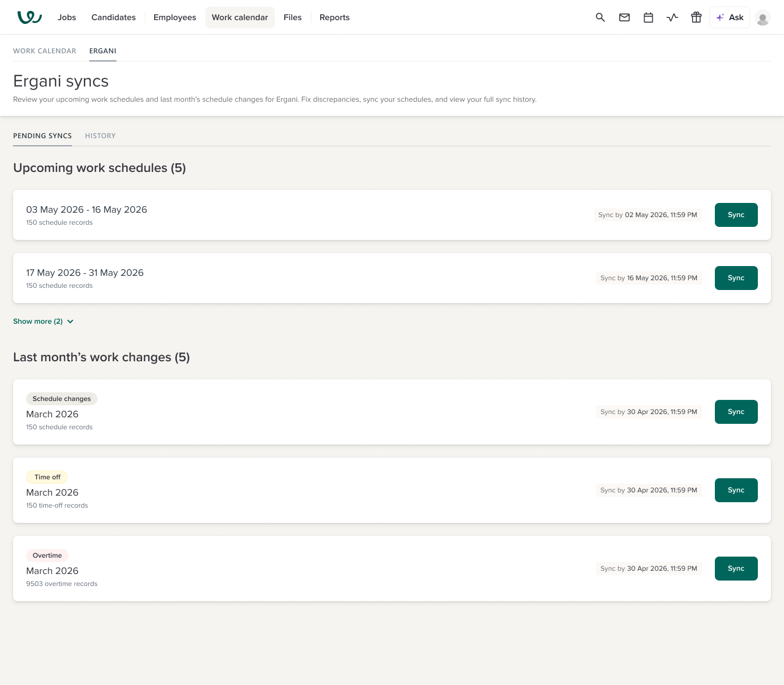Open Work calendar in top navigation
This screenshot has height=685, width=784.
click(240, 17)
